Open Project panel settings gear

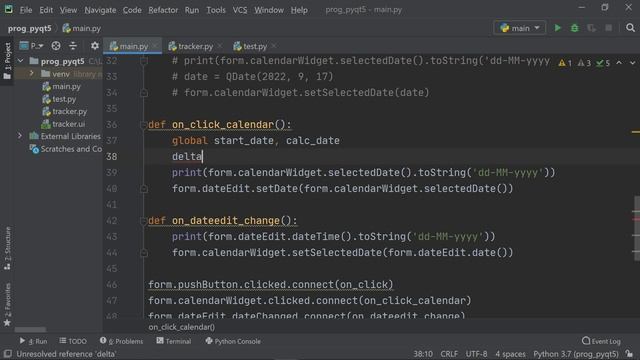pos(95,46)
